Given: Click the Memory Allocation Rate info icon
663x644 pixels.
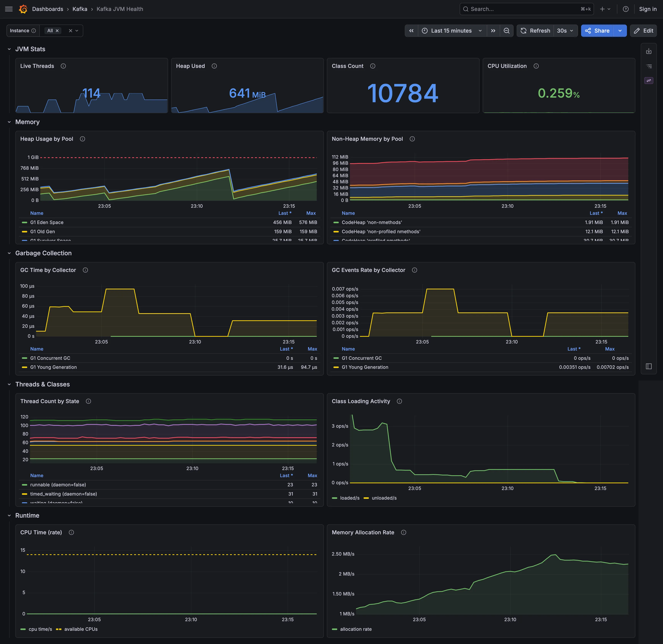Looking at the screenshot, I should tap(404, 532).
